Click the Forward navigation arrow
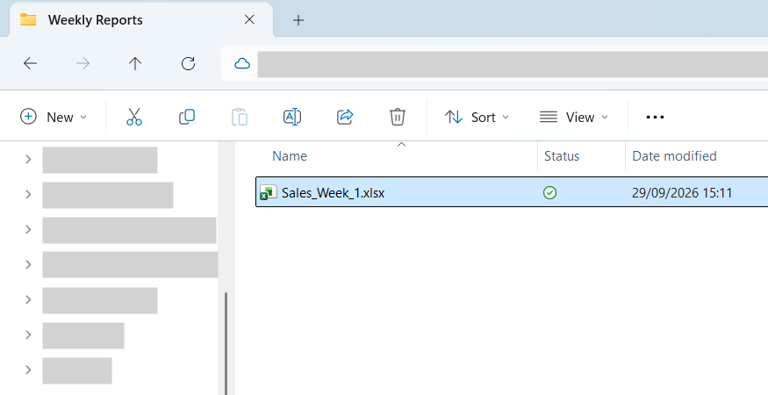The image size is (768, 395). (83, 63)
